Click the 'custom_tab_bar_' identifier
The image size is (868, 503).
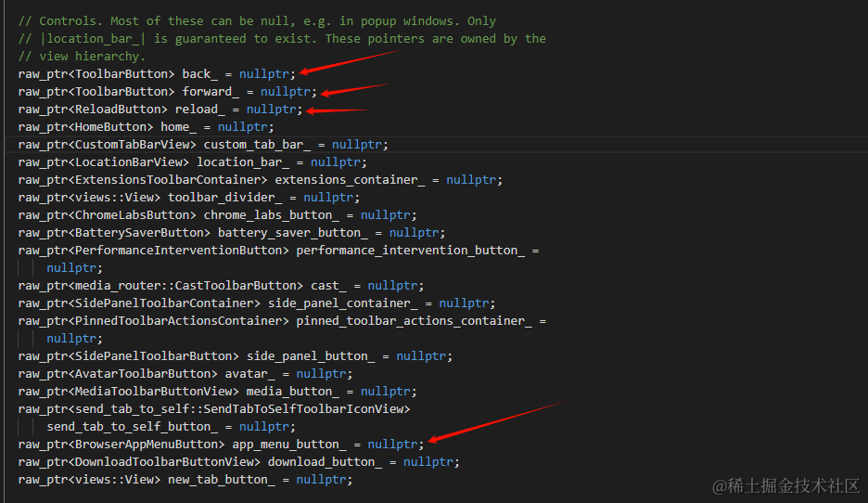[258, 145]
